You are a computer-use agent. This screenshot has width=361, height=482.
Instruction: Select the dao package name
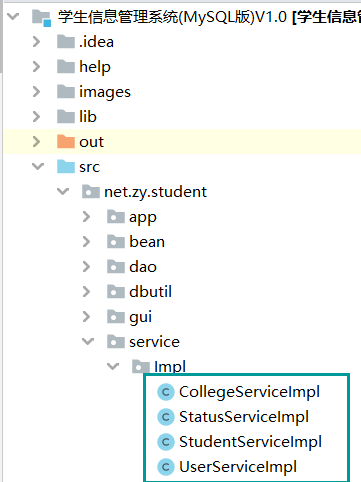click(143, 267)
